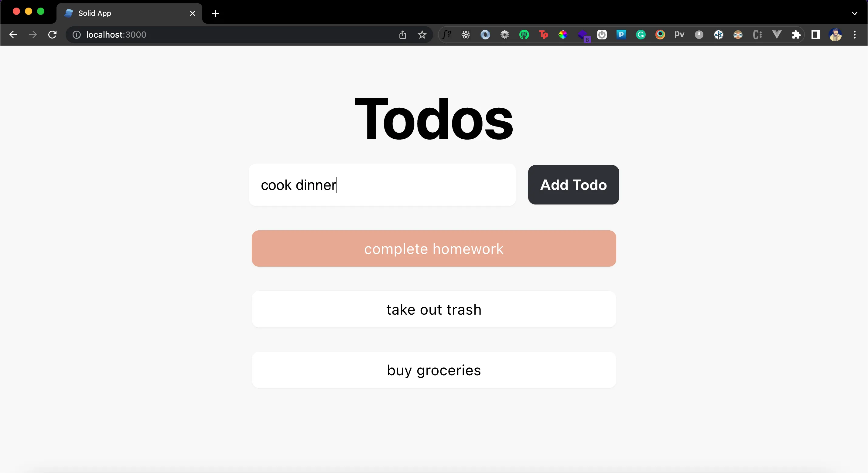The height and width of the screenshot is (473, 868).
Task: Open the browser extensions puzzle menu
Action: pos(796,35)
